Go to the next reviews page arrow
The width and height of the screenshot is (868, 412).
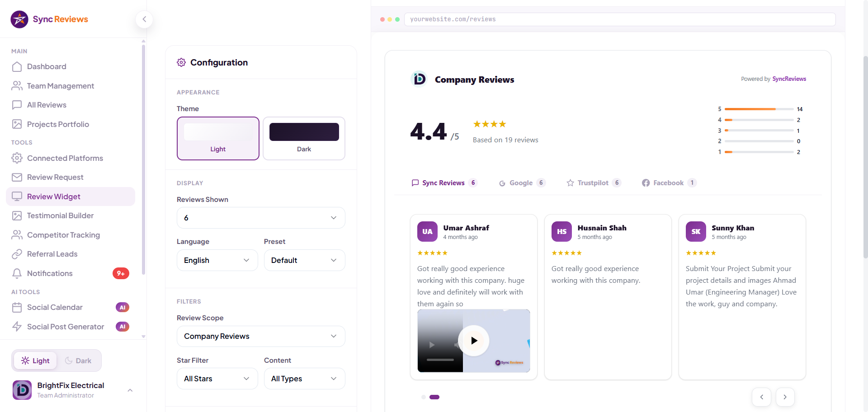coord(785,397)
